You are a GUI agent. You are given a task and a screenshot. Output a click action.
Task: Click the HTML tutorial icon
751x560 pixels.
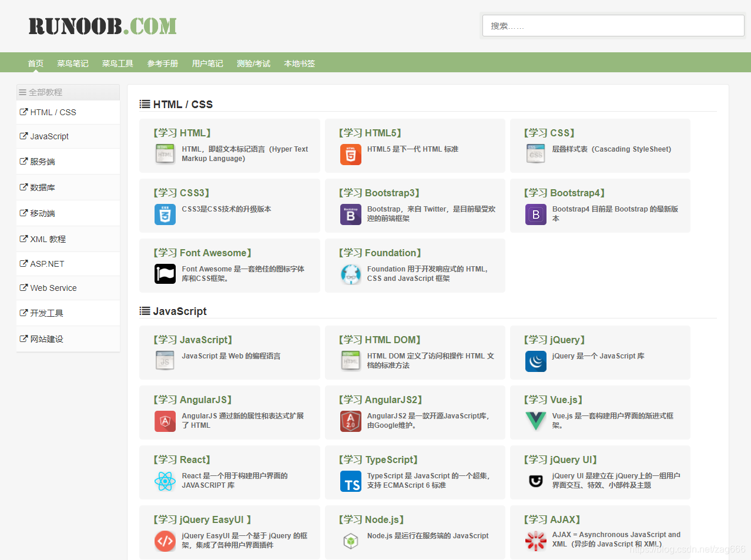(x=165, y=154)
